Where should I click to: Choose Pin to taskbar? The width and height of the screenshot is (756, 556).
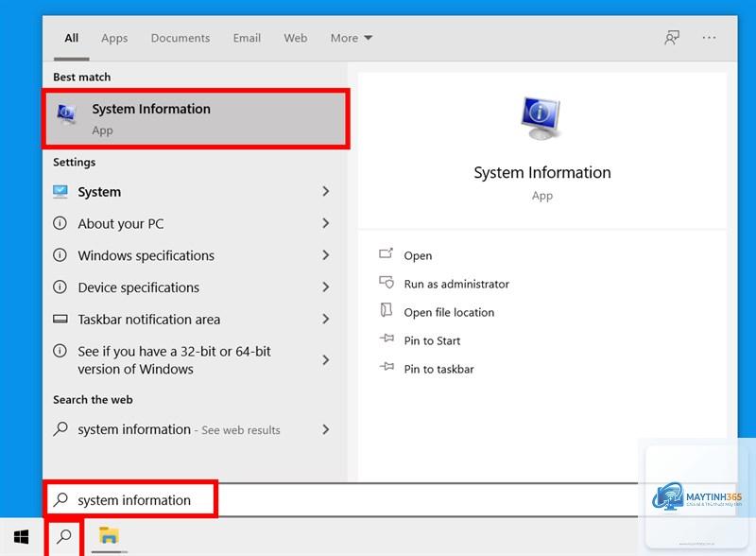coord(438,369)
